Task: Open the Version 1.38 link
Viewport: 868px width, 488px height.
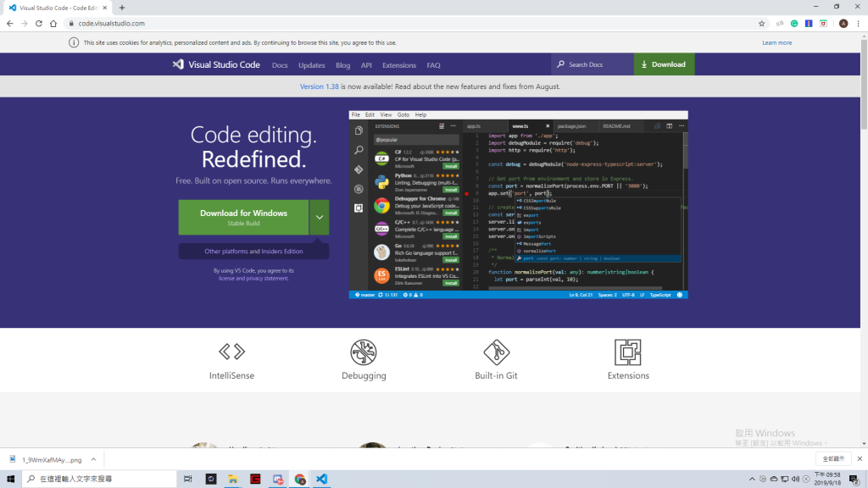Action: click(x=319, y=86)
